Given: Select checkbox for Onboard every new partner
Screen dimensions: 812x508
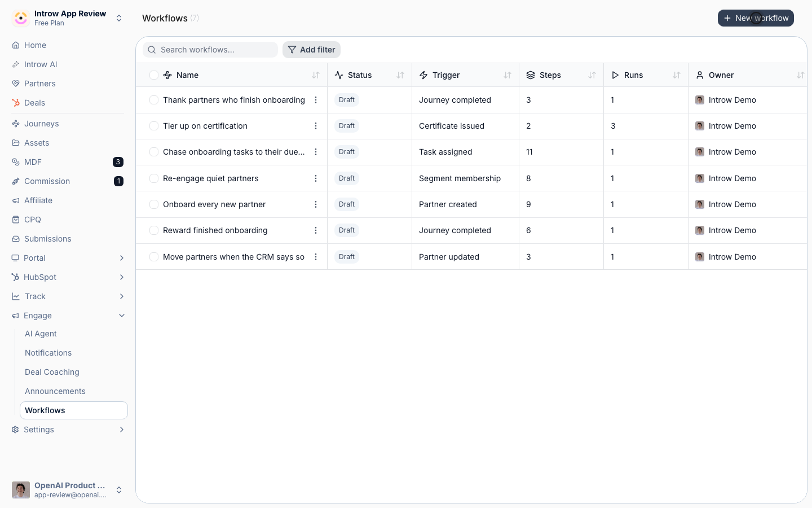Looking at the screenshot, I should click(x=154, y=204).
